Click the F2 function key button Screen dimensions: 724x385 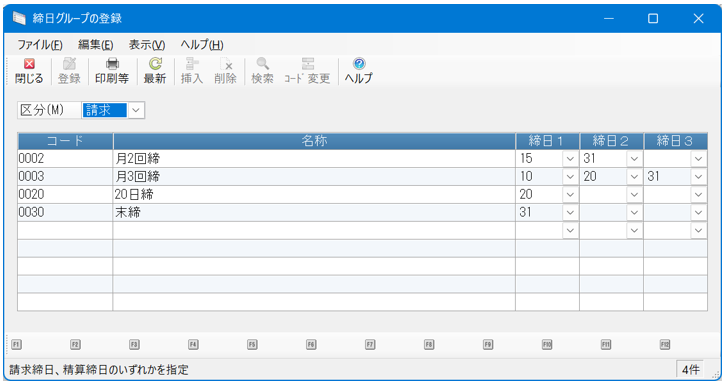click(x=75, y=344)
